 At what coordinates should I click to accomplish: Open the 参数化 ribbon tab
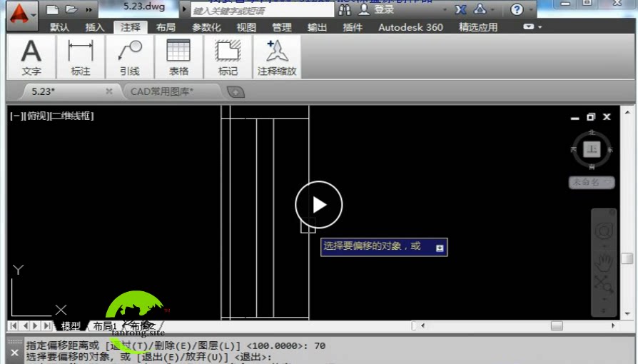(206, 27)
